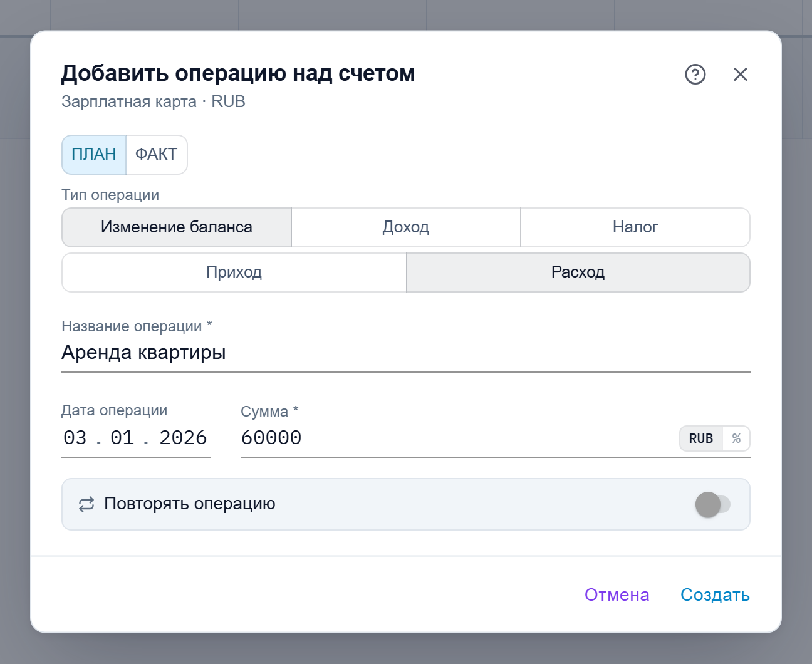
Task: Edit the Название операции field
Action: [x=406, y=353]
